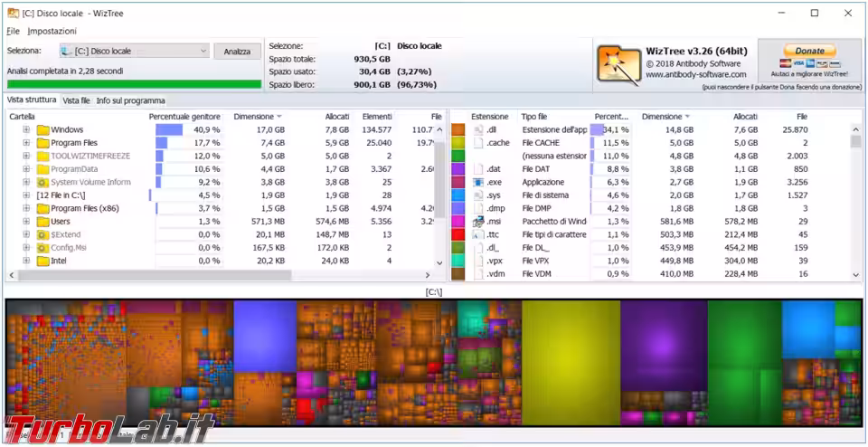This screenshot has width=868, height=447.
Task: Click the large green treemap block
Action: (744, 363)
